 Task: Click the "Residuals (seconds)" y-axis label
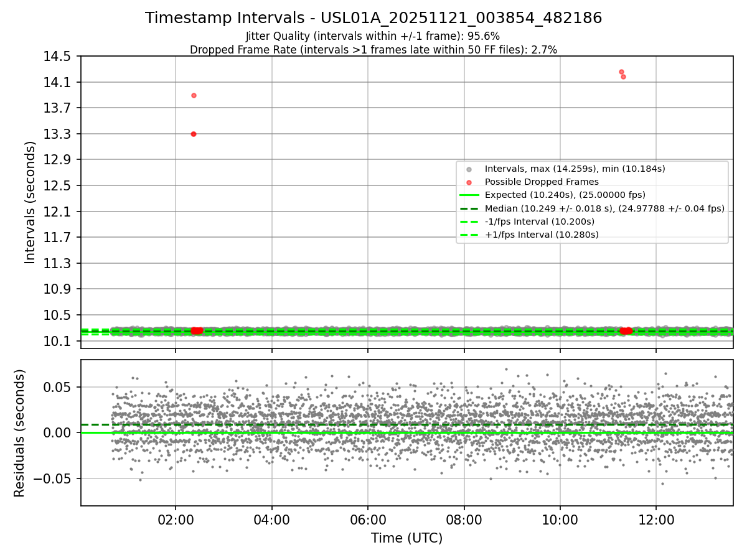pos(20,433)
